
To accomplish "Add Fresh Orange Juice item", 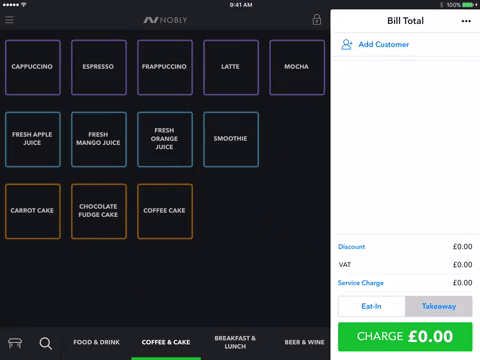I will coord(165,139).
